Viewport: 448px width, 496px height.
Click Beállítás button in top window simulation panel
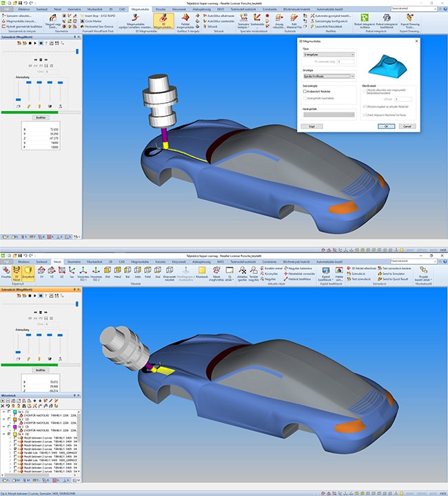(41, 117)
